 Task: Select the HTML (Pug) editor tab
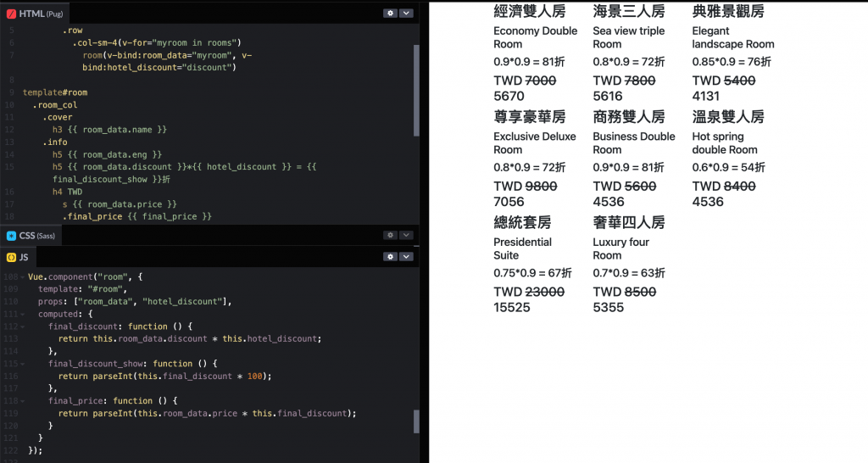[x=35, y=14]
